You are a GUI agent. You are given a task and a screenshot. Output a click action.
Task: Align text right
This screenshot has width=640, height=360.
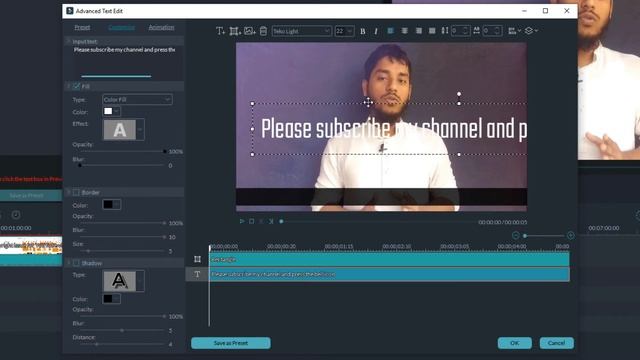pos(418,31)
